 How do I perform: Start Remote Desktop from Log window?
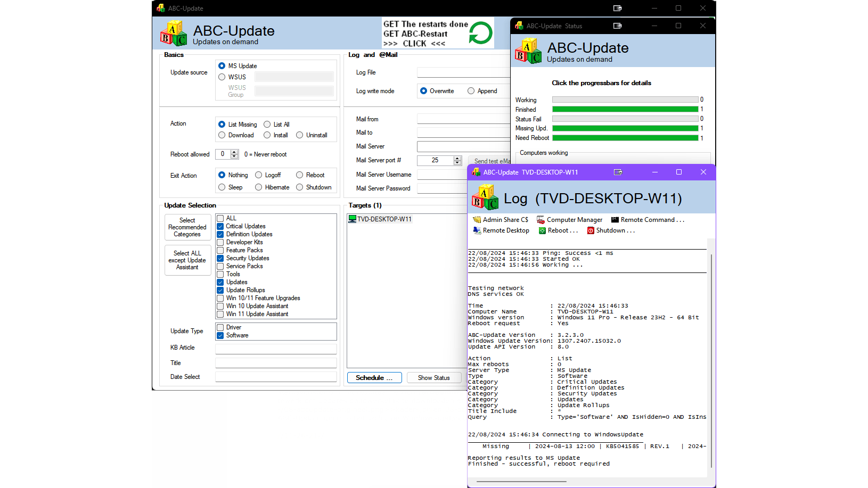501,230
